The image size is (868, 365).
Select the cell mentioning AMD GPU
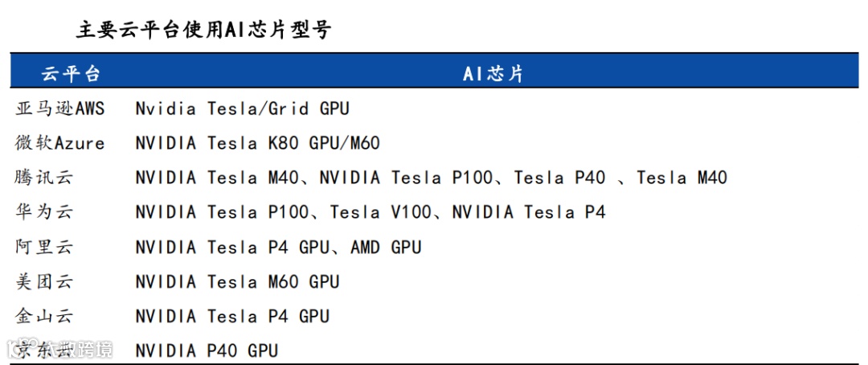pos(278,247)
